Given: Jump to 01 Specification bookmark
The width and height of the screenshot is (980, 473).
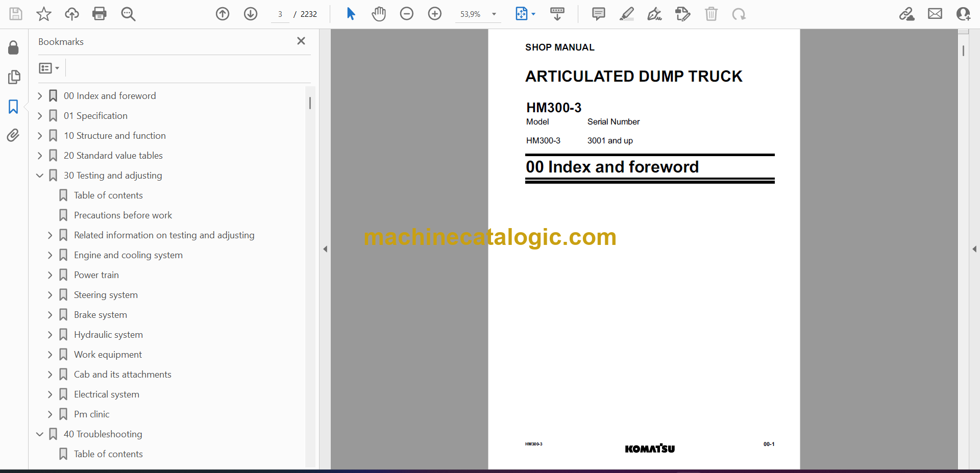Looking at the screenshot, I should 95,116.
